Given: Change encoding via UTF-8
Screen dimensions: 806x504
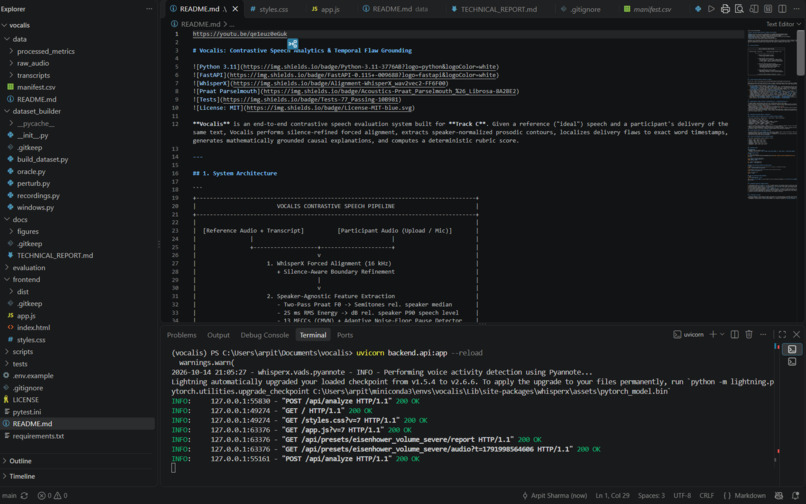Looking at the screenshot, I should [682, 496].
